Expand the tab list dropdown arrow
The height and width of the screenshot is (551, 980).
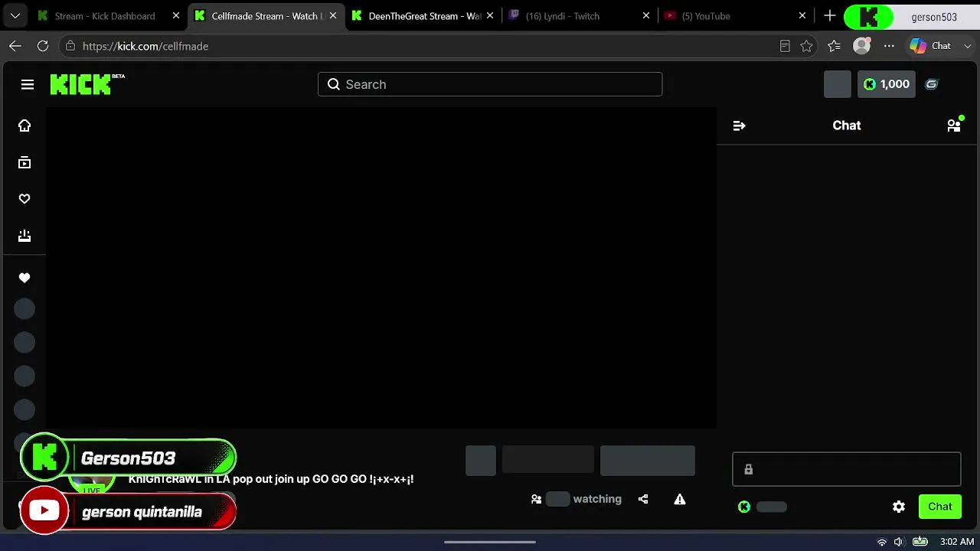(x=15, y=16)
